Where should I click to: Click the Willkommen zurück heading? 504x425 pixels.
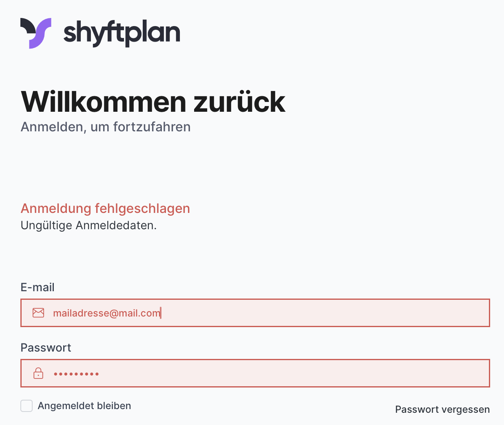153,102
